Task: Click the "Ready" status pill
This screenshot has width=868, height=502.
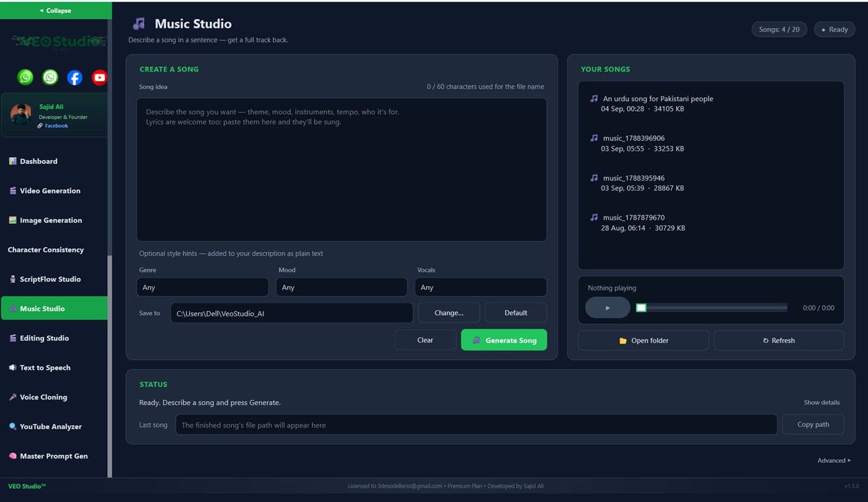Action: click(835, 29)
